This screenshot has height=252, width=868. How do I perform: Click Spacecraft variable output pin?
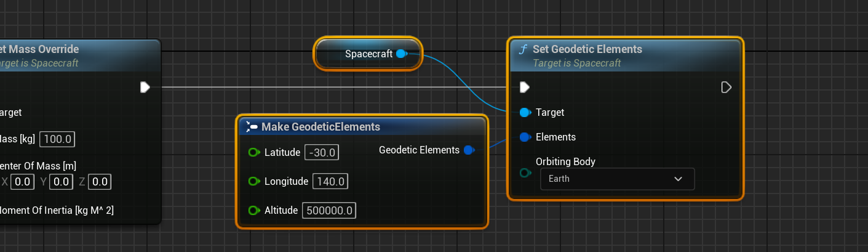tap(401, 54)
